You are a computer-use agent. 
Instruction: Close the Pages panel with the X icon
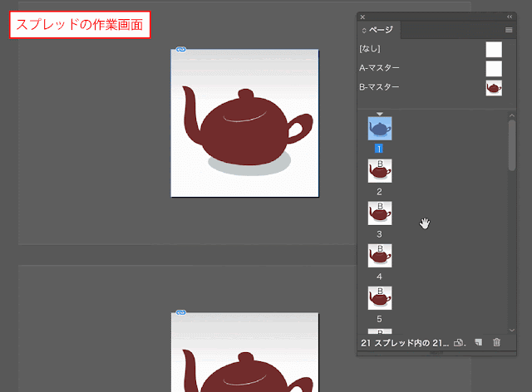coord(362,17)
